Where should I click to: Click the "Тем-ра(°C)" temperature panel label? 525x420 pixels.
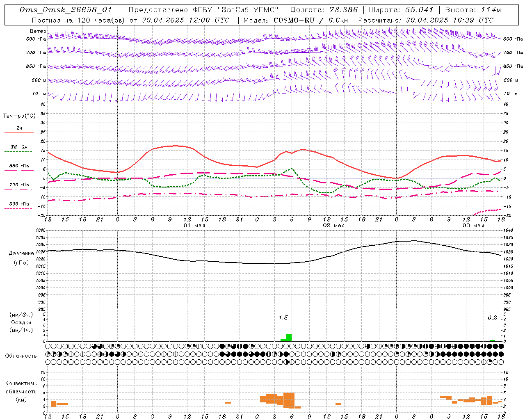tap(19, 116)
